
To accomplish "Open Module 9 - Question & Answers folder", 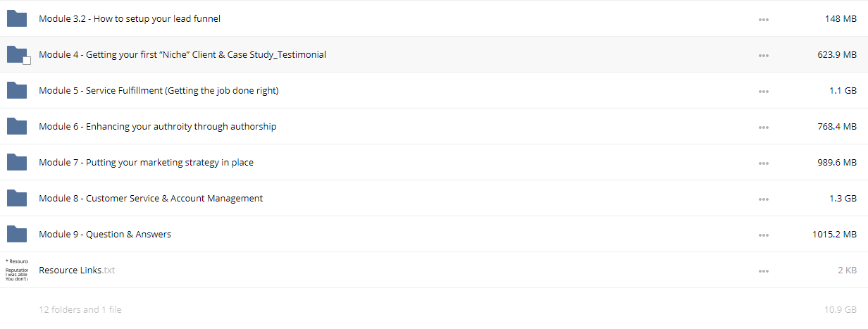I will click(x=105, y=235).
